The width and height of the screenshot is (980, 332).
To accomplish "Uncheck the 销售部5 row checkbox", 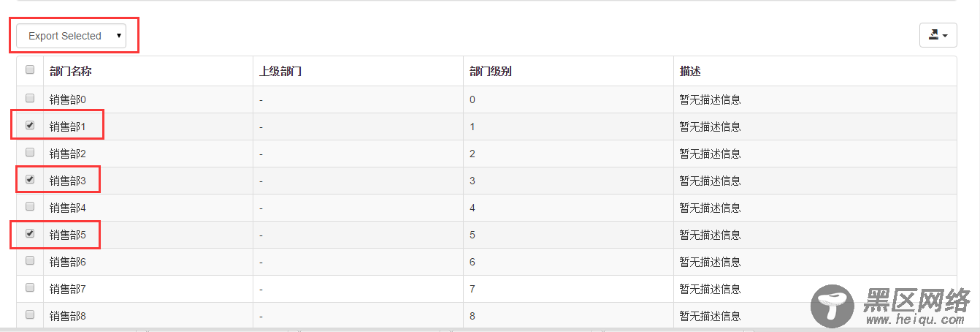I will (30, 234).
